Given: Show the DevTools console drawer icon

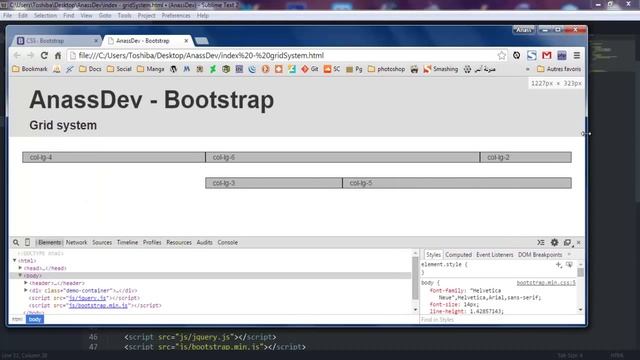Looking at the screenshot, I should click(x=541, y=242).
